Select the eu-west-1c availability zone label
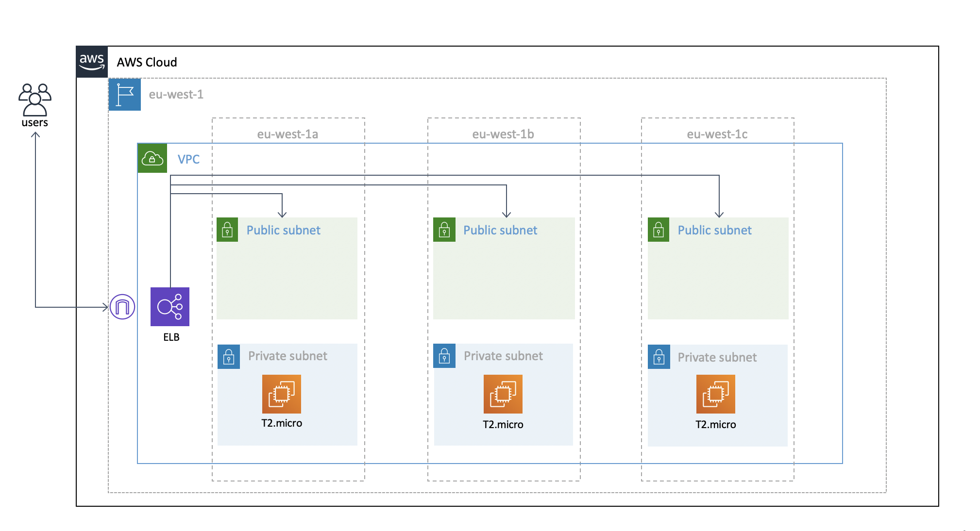The height and width of the screenshot is (531, 980). (717, 134)
